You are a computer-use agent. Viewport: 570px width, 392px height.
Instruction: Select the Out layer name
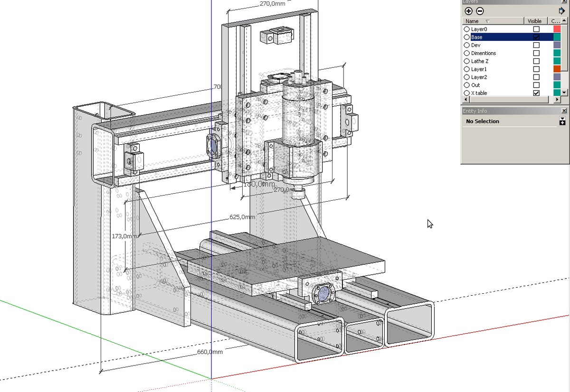(x=475, y=85)
